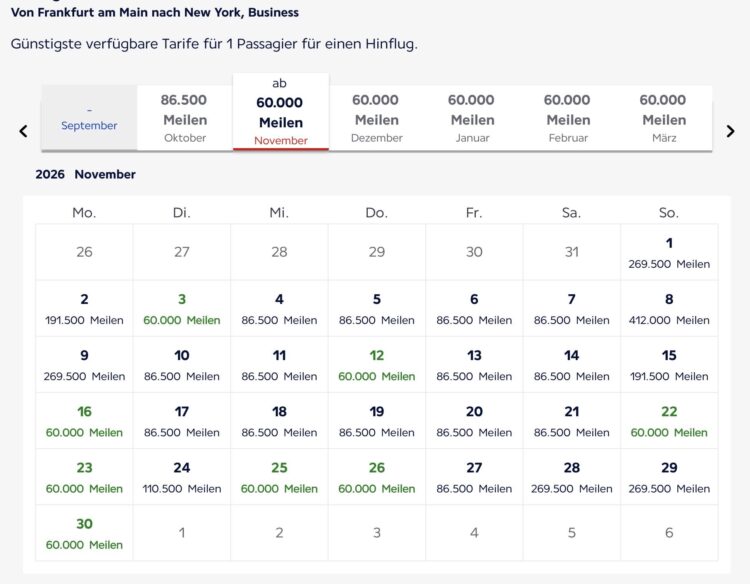Click greyed-out October 26 cell

pos(84,252)
